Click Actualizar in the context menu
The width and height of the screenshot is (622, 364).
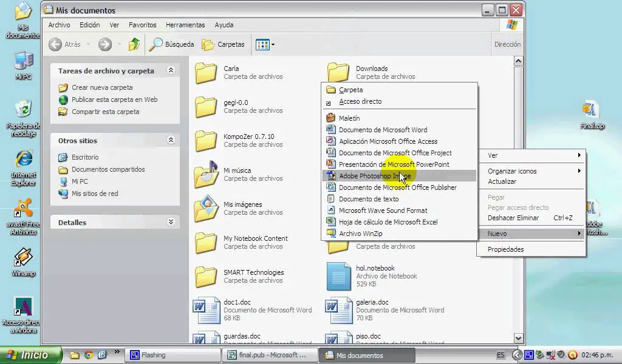click(531, 181)
